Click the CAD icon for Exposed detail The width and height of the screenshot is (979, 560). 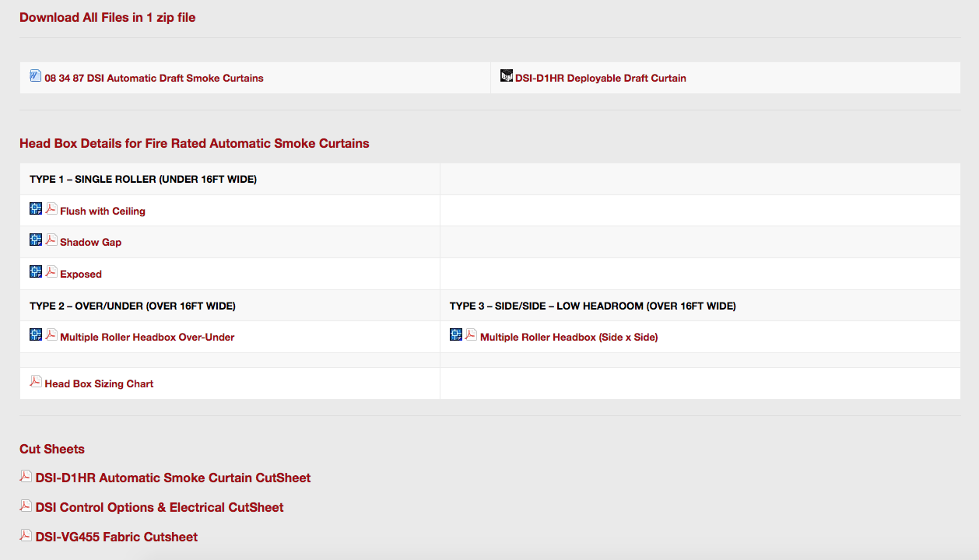[x=36, y=272]
